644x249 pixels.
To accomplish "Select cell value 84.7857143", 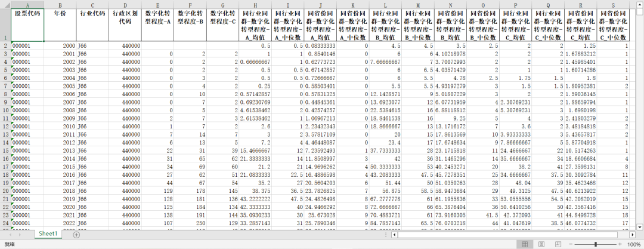I will [385, 223].
